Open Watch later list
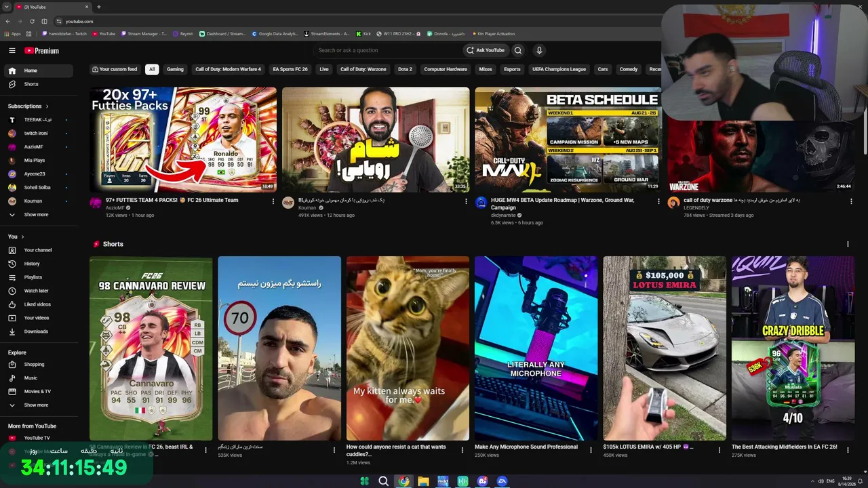This screenshot has height=488, width=868. tap(38, 291)
